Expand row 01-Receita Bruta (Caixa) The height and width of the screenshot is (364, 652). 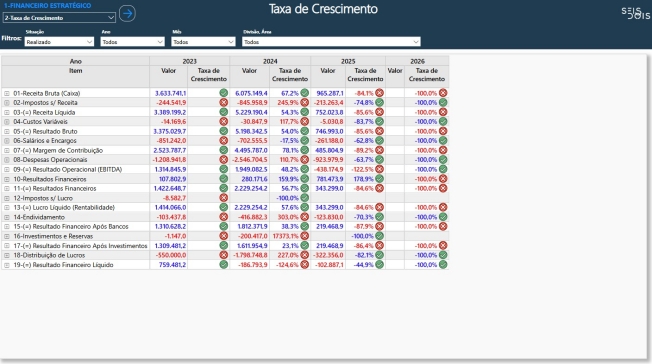pyautogui.click(x=7, y=94)
